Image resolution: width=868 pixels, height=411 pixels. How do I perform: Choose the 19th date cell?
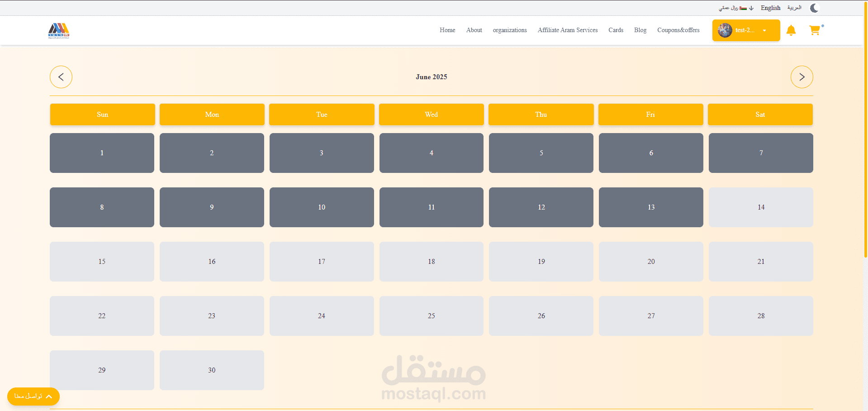tap(541, 262)
